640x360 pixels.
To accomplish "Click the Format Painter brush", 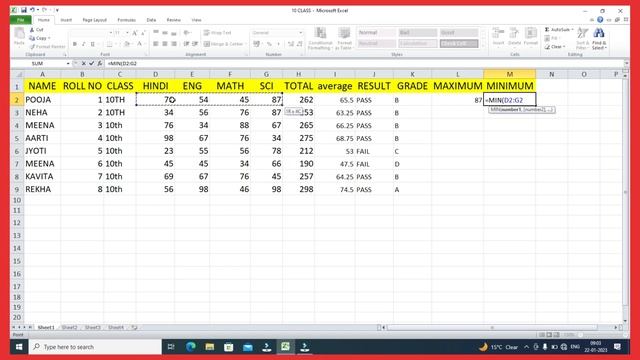I will (32, 47).
